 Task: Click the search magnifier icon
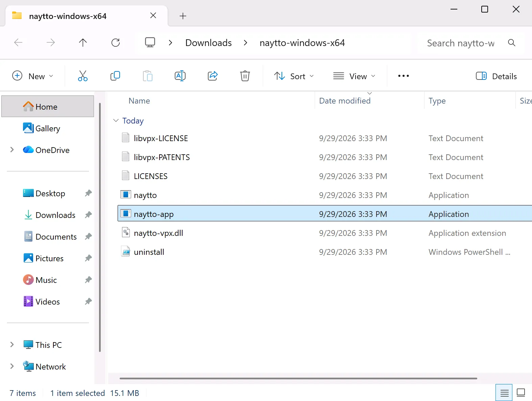(512, 43)
